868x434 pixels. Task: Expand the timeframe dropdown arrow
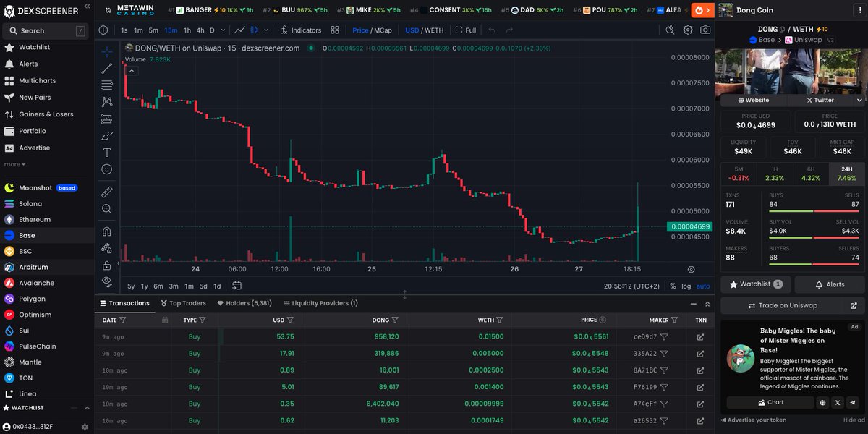(x=222, y=30)
